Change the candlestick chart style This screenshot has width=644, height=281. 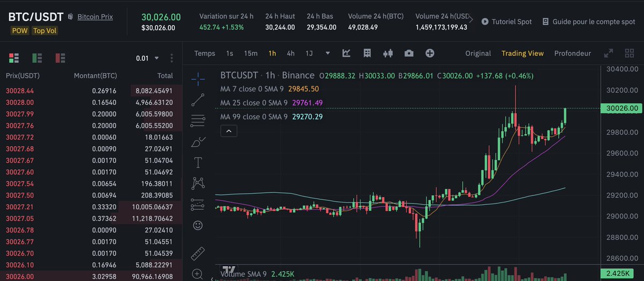tap(388, 53)
